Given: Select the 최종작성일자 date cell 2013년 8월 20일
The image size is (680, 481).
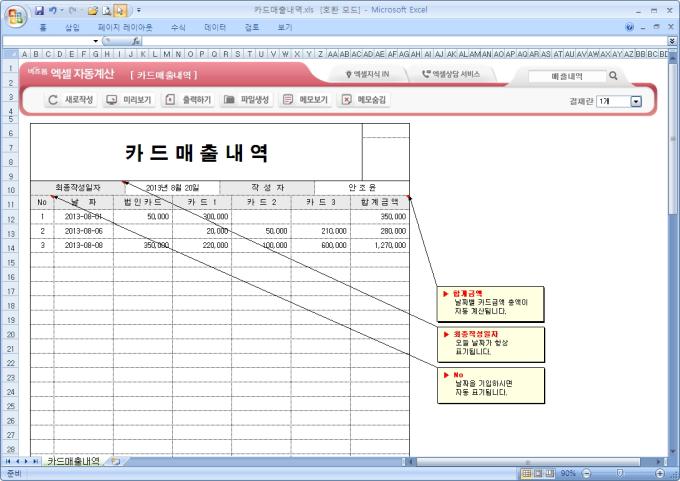Looking at the screenshot, I should click(x=172, y=188).
